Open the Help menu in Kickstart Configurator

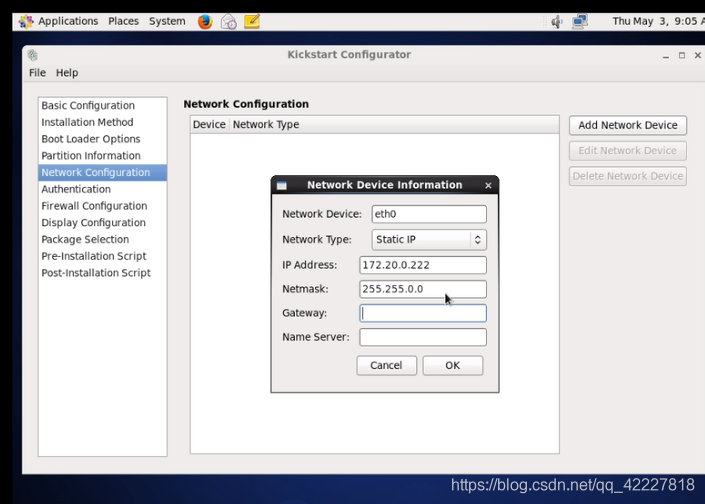[x=67, y=73]
